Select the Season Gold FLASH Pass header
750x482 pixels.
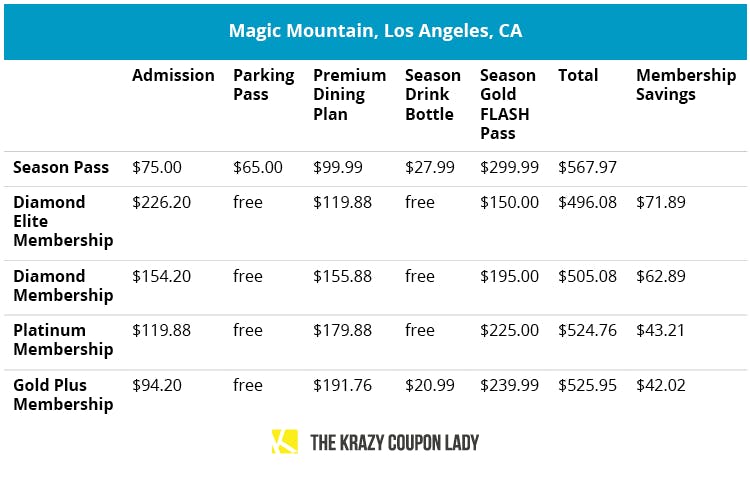508,104
